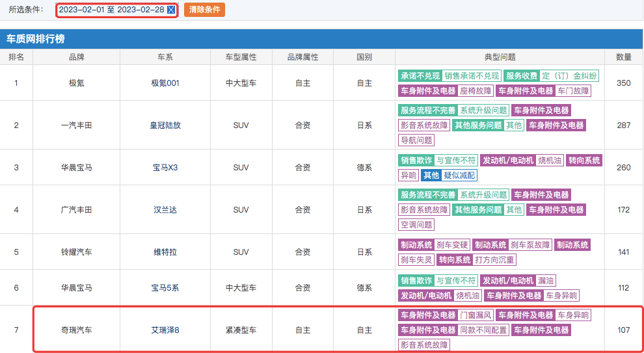Screen dimensions: 644x353
Task: Click 影音系统故障 tag in 艾瑞泽8 row
Action: pos(424,345)
